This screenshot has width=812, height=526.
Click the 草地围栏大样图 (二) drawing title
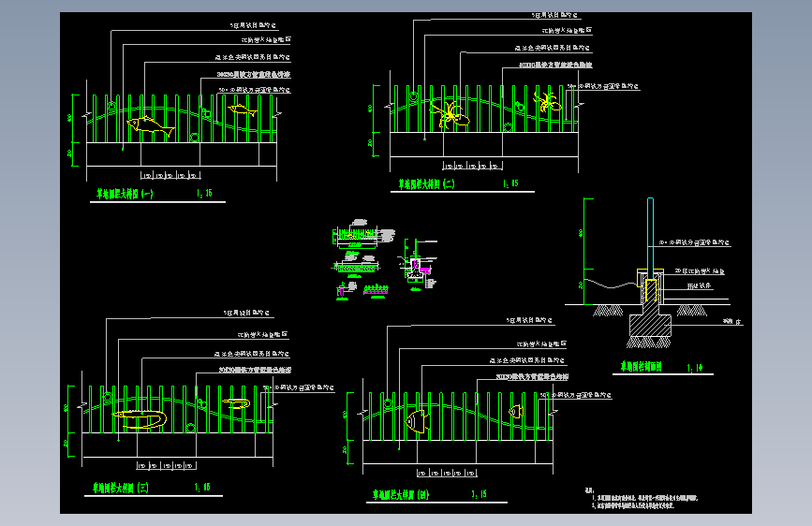426,183
